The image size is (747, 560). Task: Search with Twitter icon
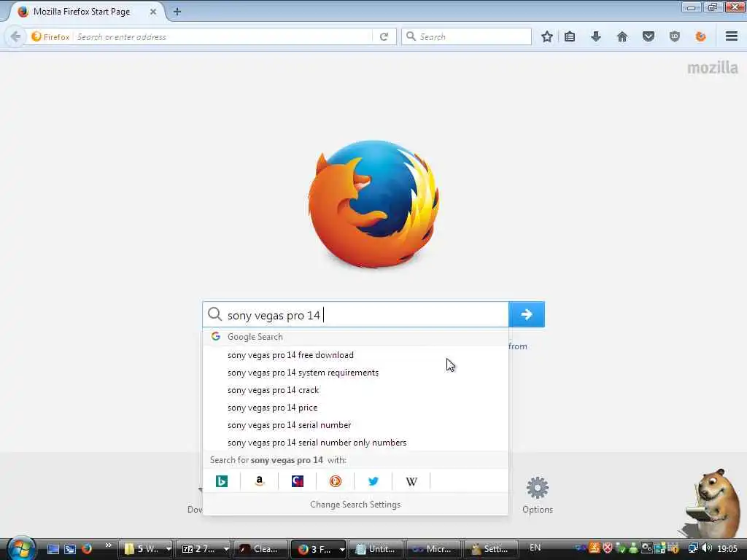373,481
